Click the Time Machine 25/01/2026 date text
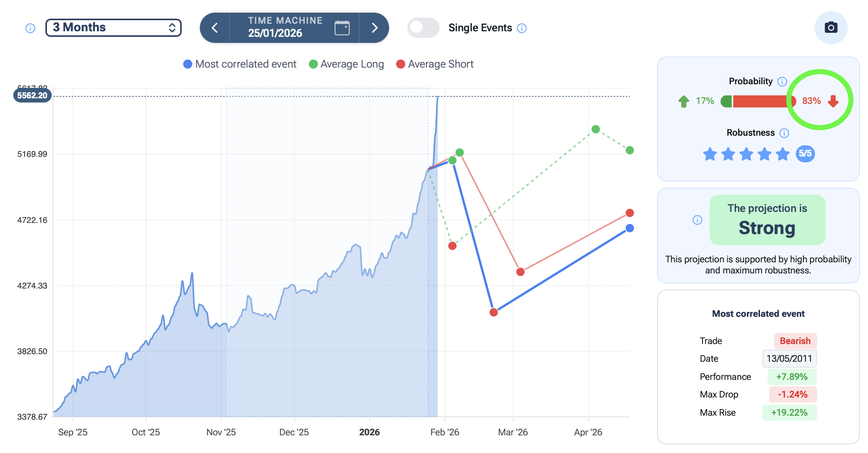Image resolution: width=868 pixels, height=453 pixels. point(275,33)
